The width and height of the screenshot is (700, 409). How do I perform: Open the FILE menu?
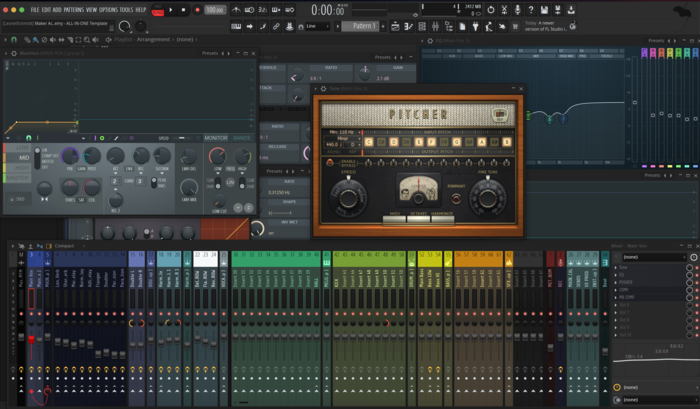coord(35,10)
